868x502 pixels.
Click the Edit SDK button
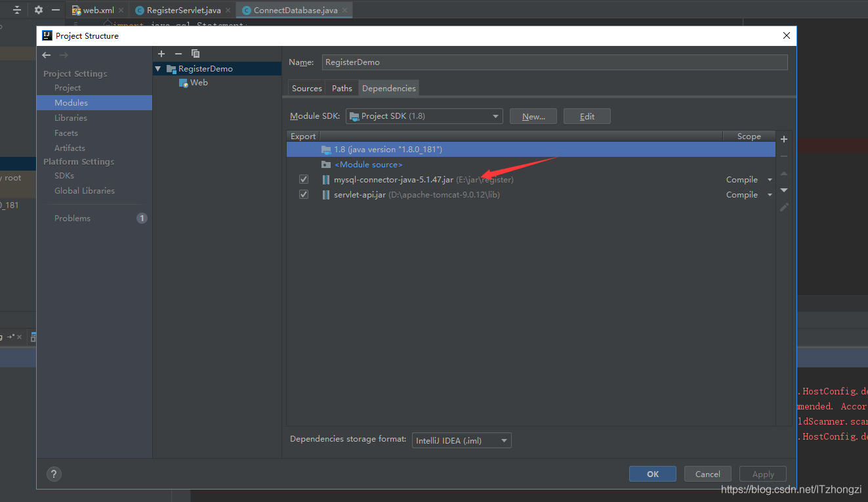[587, 116]
